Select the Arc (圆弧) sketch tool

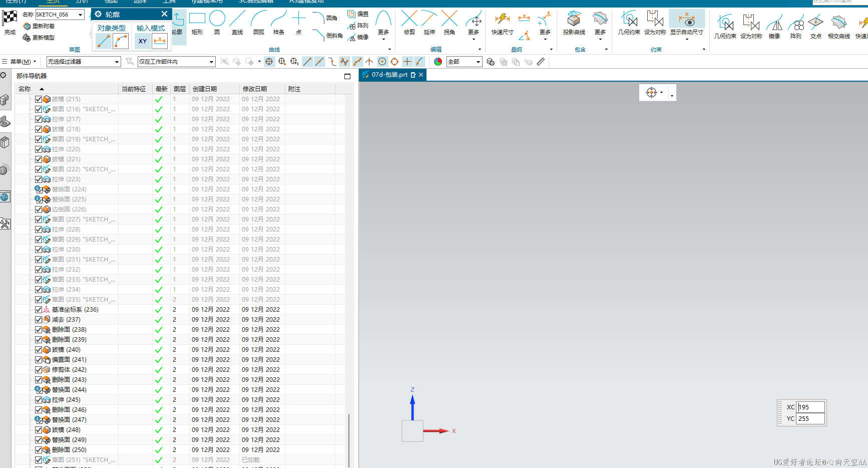[259, 23]
